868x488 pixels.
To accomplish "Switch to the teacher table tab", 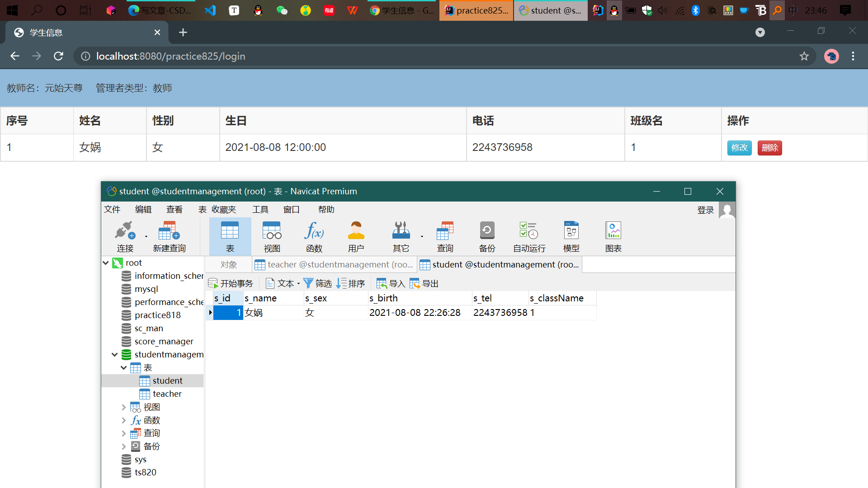I will point(334,264).
